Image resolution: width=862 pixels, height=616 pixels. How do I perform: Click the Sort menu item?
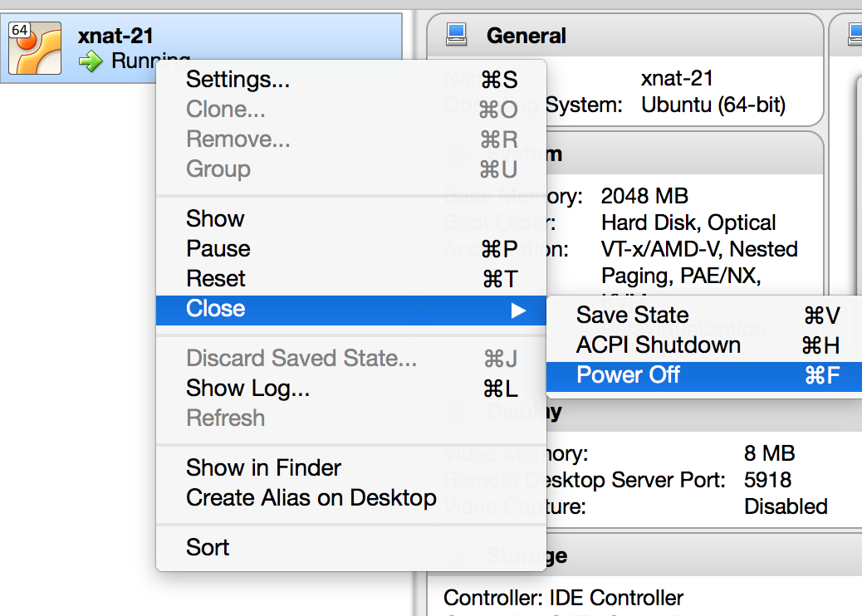208,548
